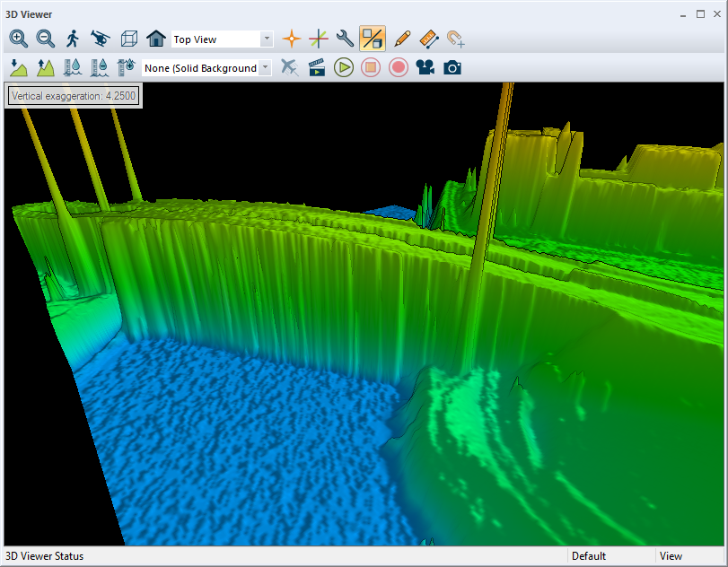Click the first water level gauge icon

(73, 68)
